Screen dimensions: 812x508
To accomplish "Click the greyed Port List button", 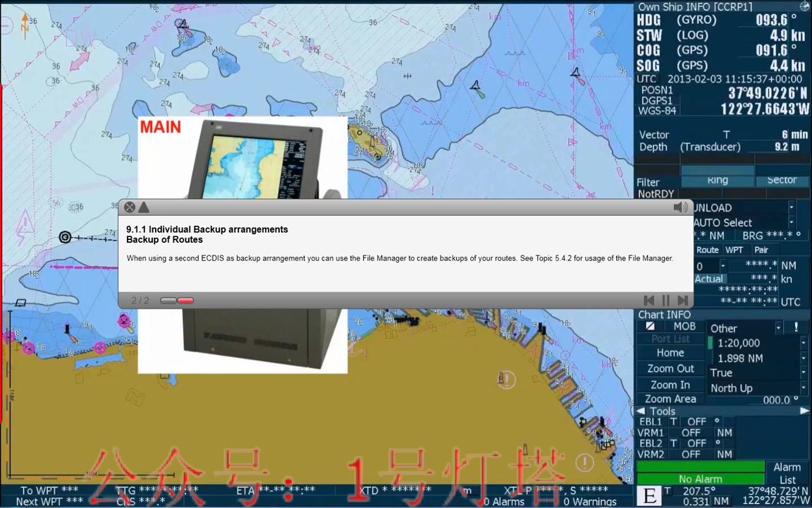I will tap(670, 339).
